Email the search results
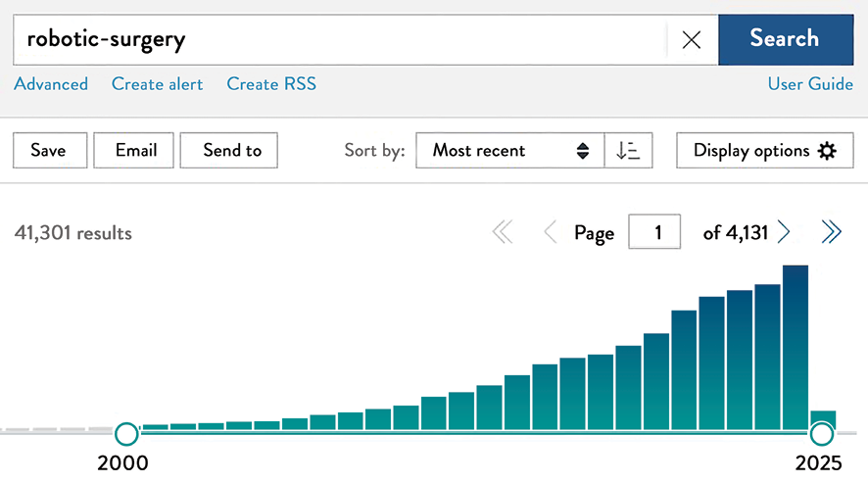 coord(133,150)
